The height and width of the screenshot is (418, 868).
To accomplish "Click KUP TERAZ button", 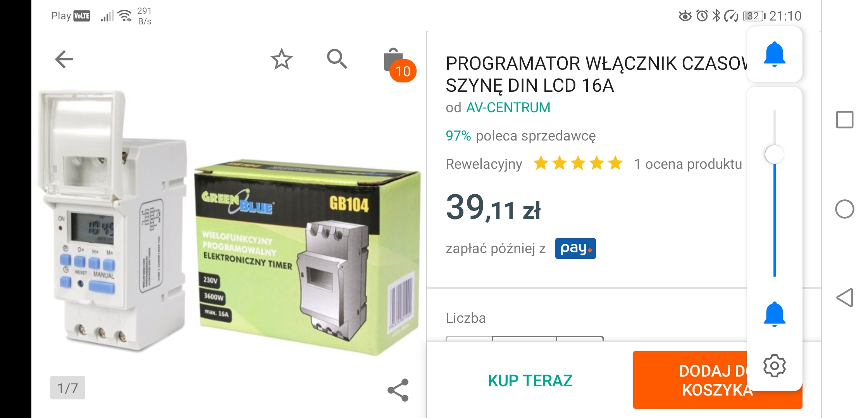I will coord(530,380).
